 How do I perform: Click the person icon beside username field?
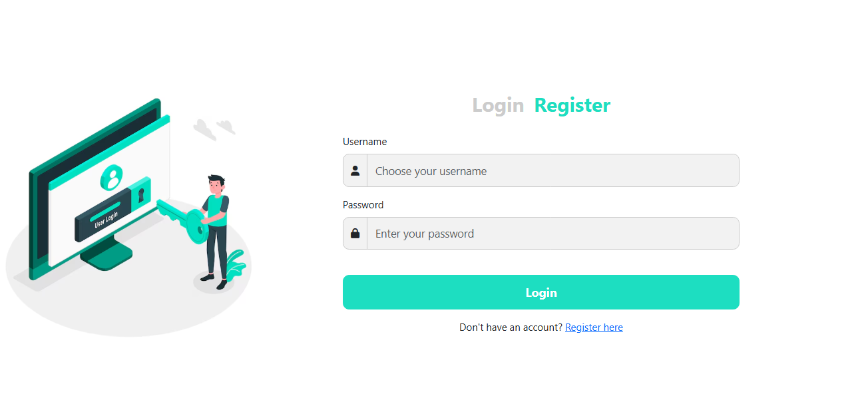coord(355,171)
